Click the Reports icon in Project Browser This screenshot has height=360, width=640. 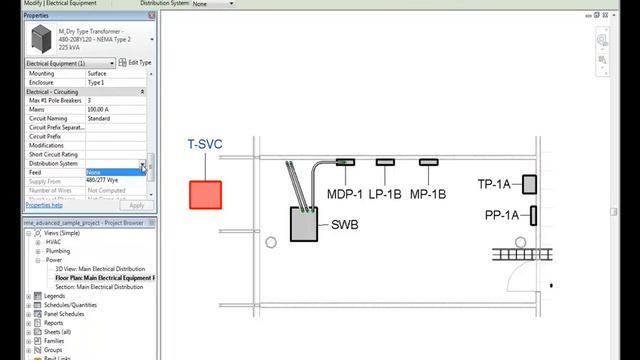coord(38,323)
